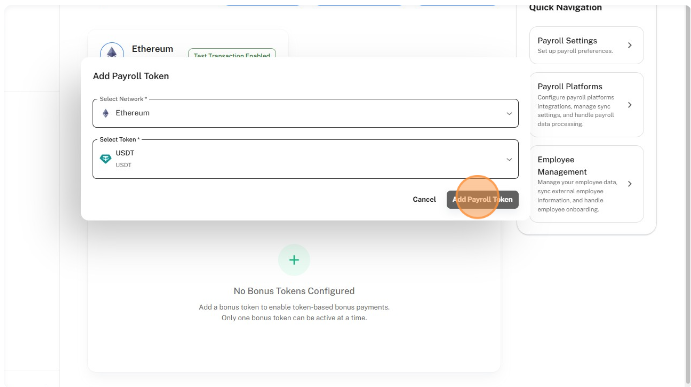Go to Payroll Settings from Quick Navigation
The image size is (691, 387).
pos(586,45)
